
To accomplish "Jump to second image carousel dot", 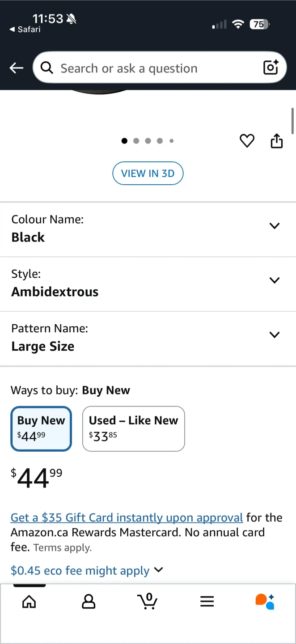I will (136, 141).
